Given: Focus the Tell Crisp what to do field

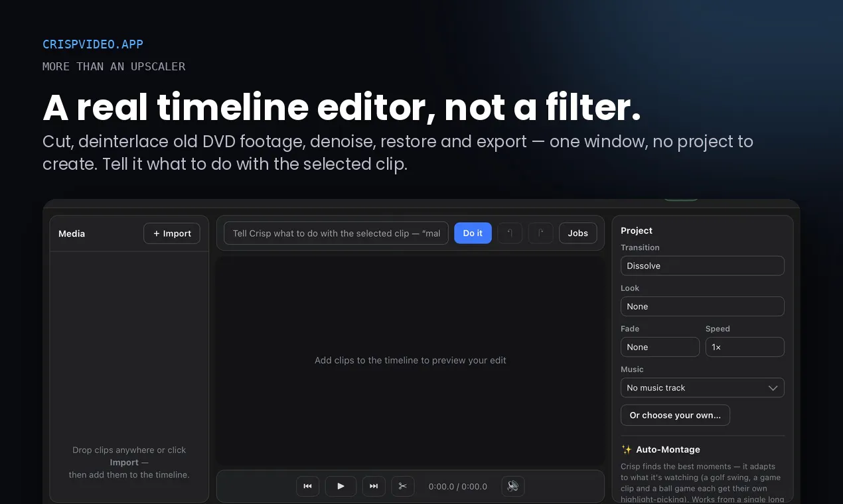Looking at the screenshot, I should (336, 233).
